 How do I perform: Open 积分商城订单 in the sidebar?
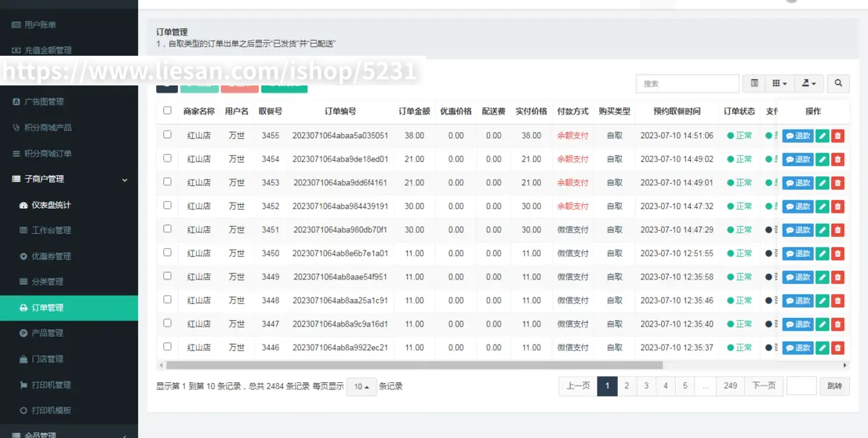tap(69, 153)
